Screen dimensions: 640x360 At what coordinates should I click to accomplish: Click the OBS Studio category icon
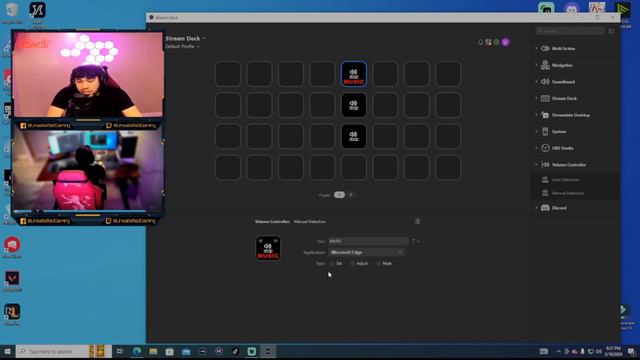[x=545, y=148]
